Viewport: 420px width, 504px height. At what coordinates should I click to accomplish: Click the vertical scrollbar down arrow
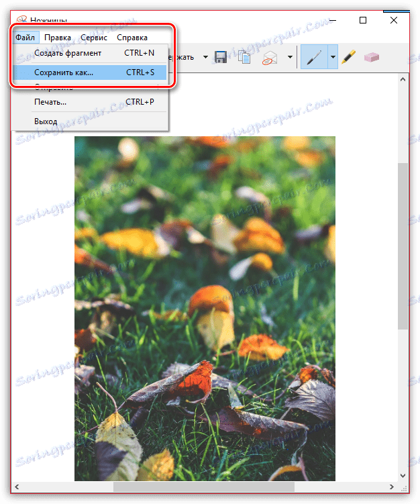tap(403, 475)
